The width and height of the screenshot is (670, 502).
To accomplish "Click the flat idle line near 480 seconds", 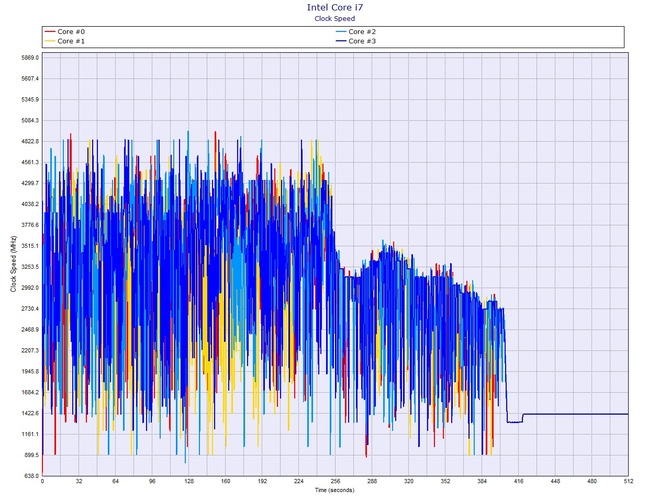I will (591, 414).
